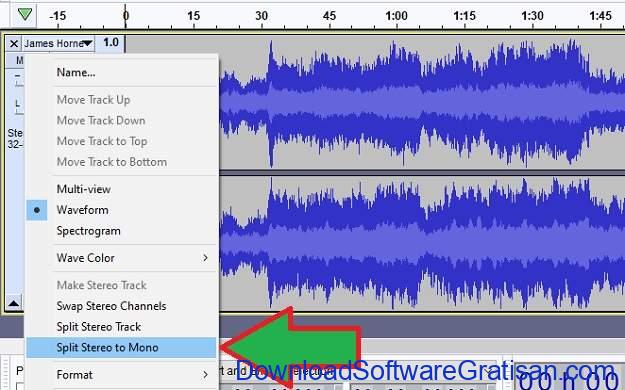Screen dimensions: 625x390
Task: Expand the Format submenu arrow
Action: click(x=205, y=375)
